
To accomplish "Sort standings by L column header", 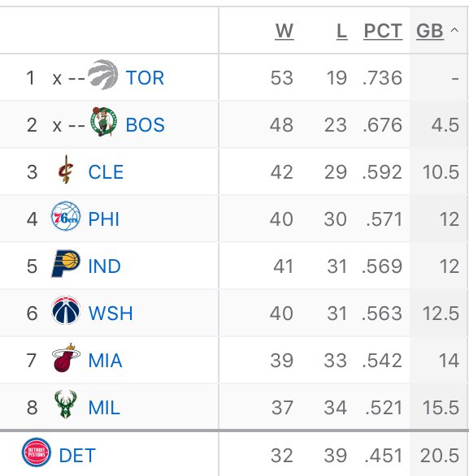I will point(341,31).
